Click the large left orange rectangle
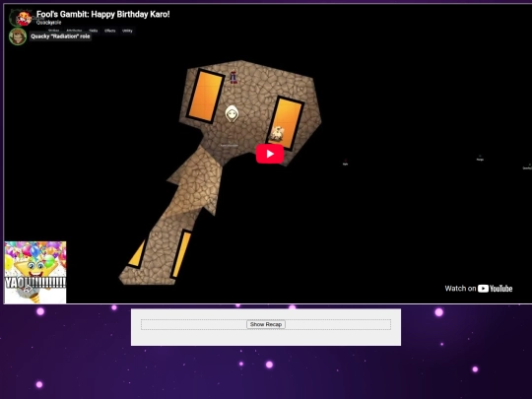Image resolution: width=532 pixels, height=399 pixels. click(205, 96)
